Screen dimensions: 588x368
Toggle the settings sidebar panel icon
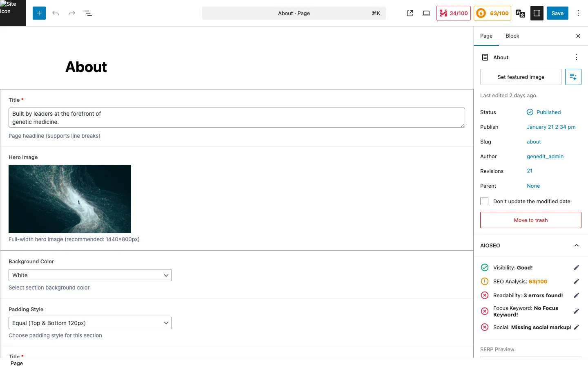[x=537, y=13]
